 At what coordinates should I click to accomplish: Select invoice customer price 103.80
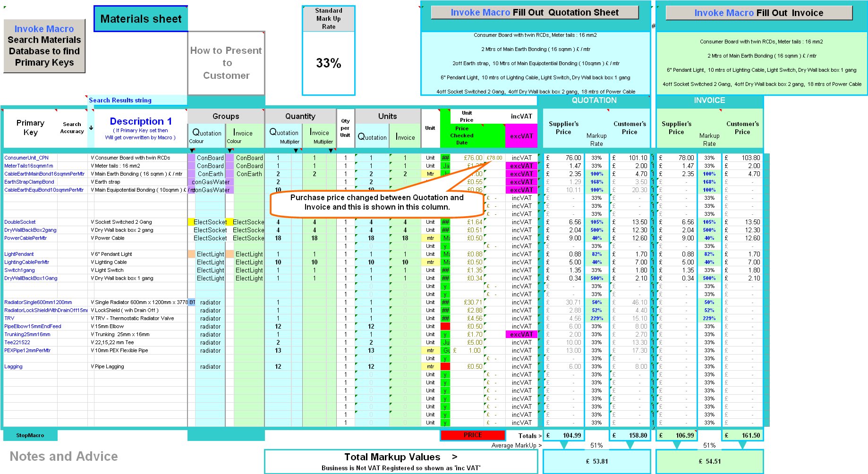[742, 158]
